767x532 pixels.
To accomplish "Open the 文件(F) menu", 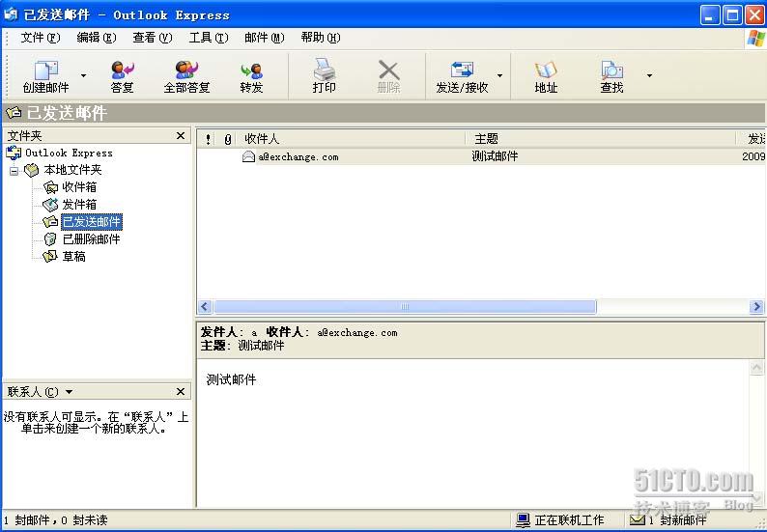I will [x=41, y=38].
